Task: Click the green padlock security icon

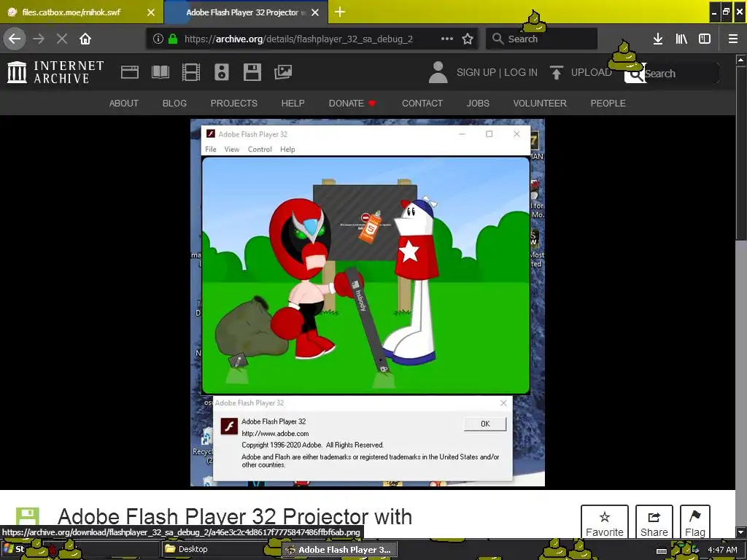Action: coord(173,39)
